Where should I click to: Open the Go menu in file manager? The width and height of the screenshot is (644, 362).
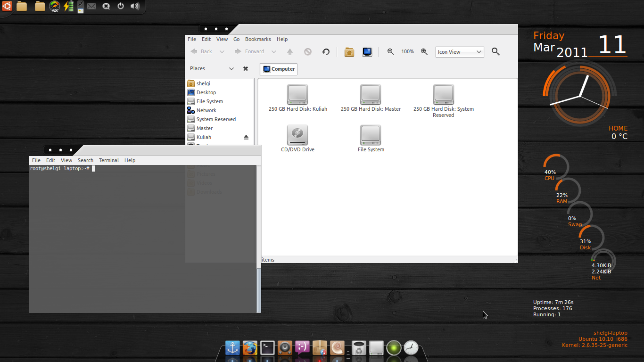(237, 39)
